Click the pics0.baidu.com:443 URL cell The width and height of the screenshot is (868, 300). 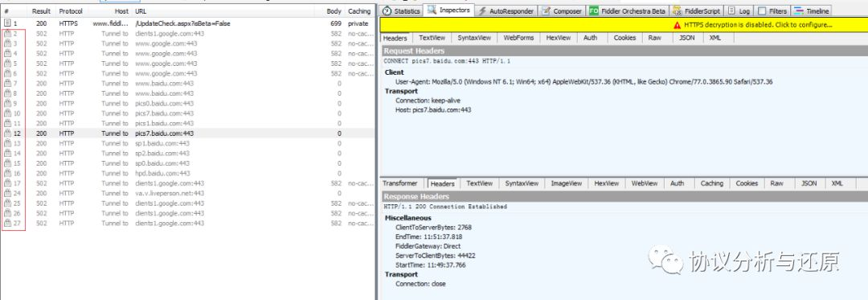click(165, 104)
